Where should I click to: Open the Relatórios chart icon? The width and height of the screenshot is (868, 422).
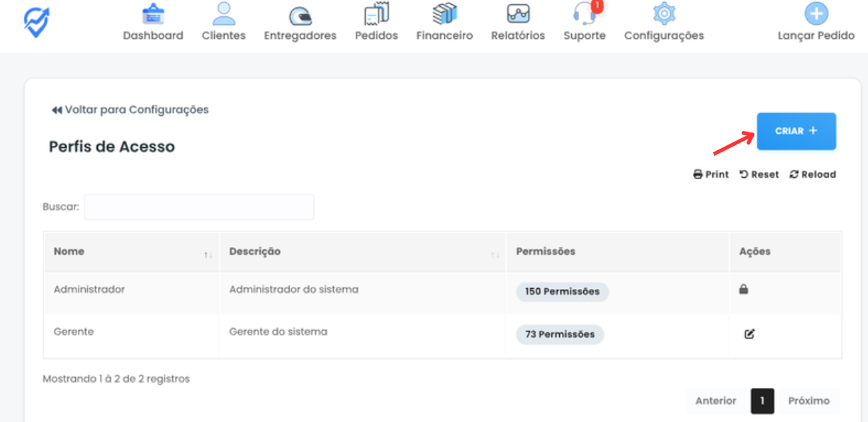518,14
